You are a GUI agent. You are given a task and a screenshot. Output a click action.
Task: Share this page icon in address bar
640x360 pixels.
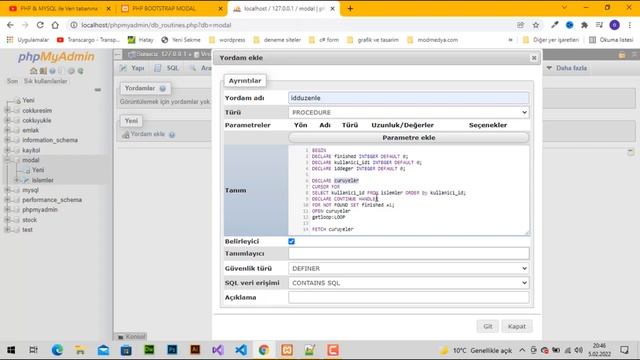tap(520, 25)
